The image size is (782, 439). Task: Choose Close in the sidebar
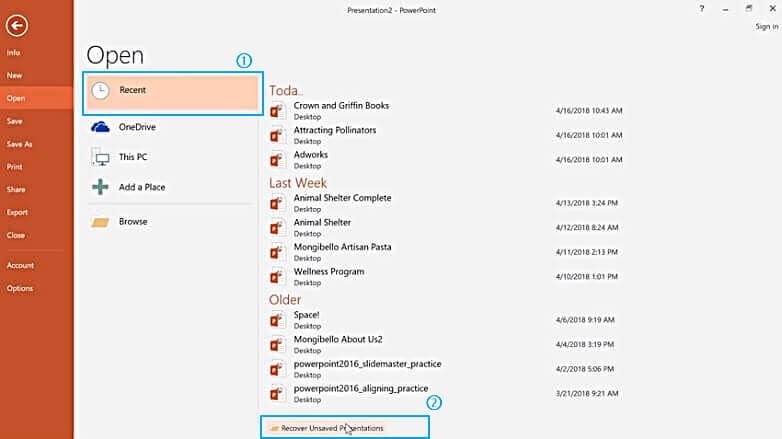(x=16, y=235)
